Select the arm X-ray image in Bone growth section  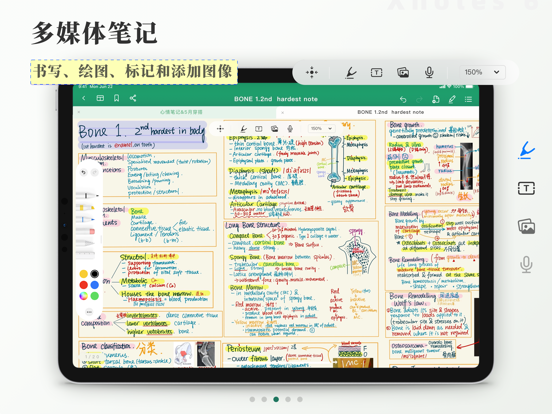466,167
